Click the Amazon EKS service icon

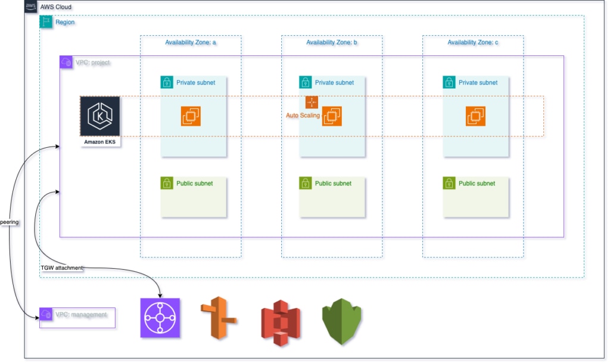(99, 117)
